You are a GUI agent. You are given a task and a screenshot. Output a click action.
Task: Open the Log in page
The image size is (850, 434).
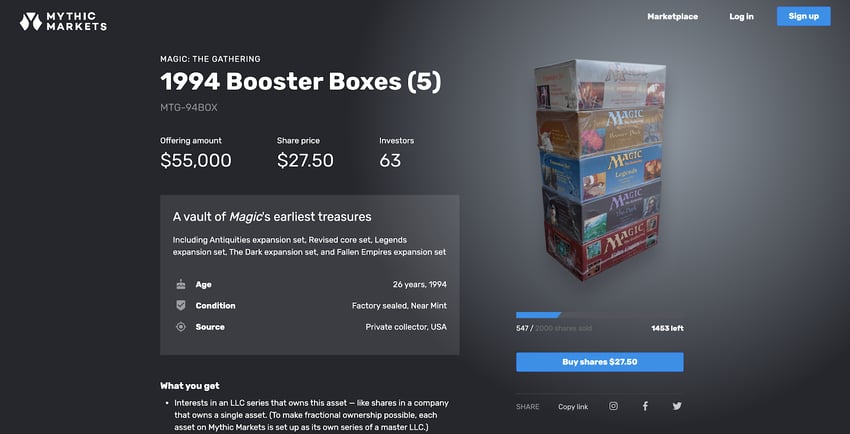(x=741, y=16)
